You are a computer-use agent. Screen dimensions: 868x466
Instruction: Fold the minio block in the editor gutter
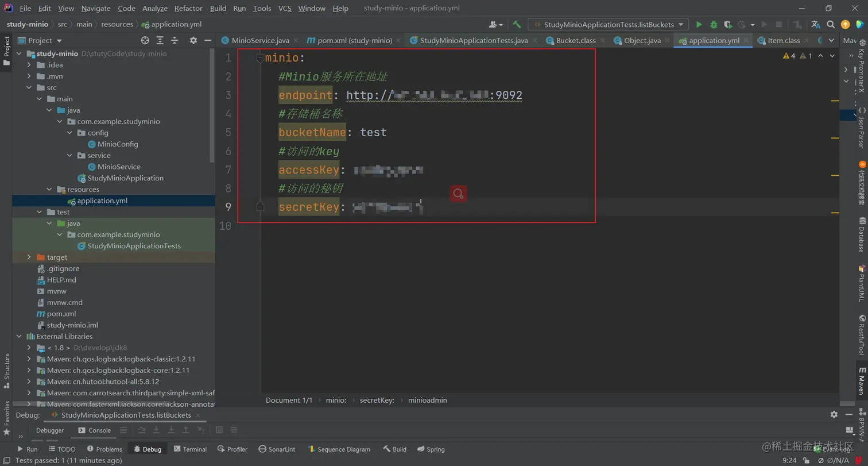[260, 57]
